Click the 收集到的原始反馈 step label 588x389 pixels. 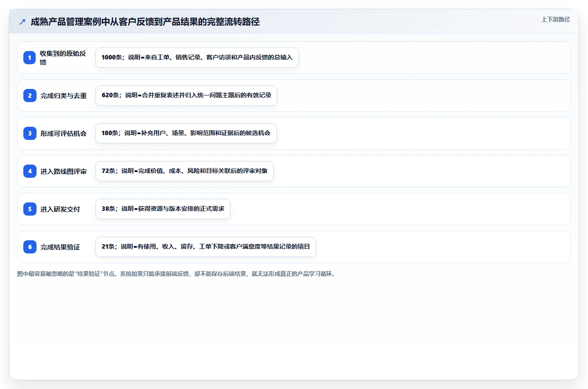[x=63, y=58]
